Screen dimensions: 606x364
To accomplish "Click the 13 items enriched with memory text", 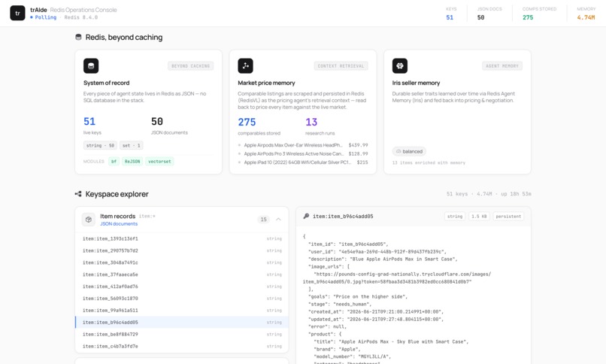I will (x=429, y=162).
